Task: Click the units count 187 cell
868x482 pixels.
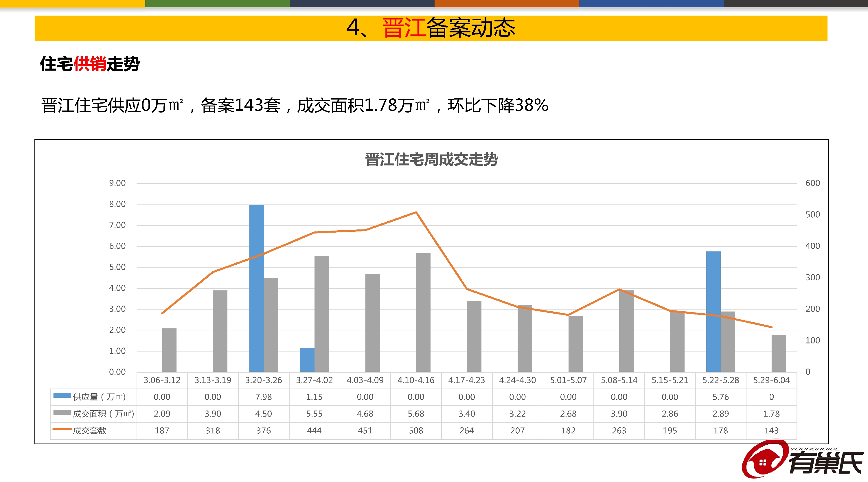Action: click(x=162, y=431)
